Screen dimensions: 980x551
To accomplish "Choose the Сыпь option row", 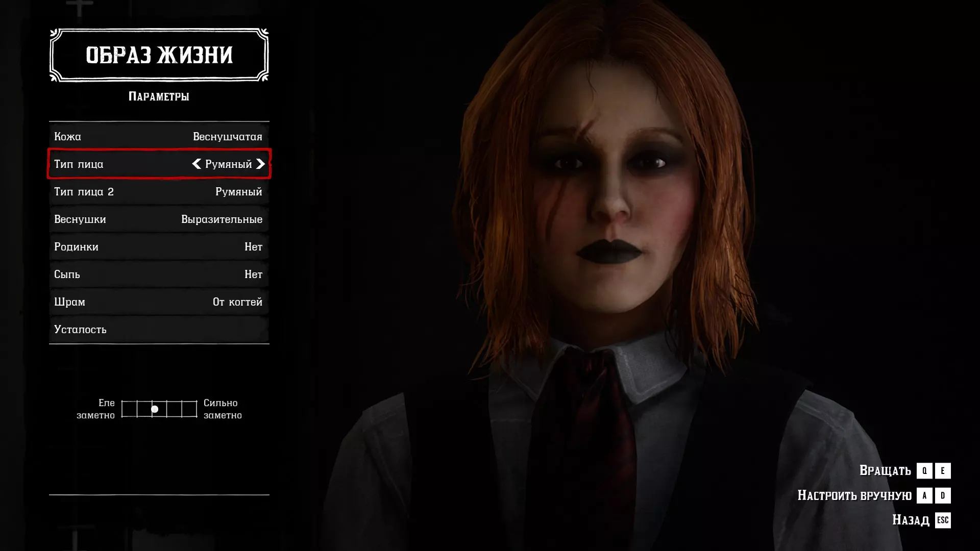I will pos(159,274).
